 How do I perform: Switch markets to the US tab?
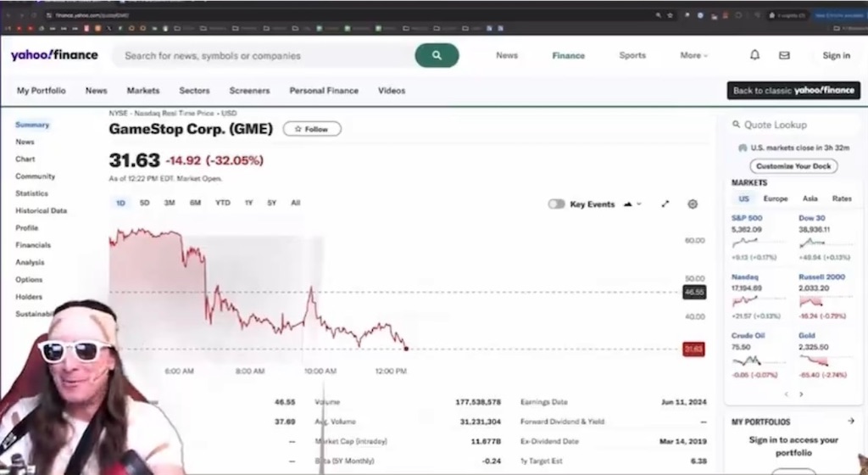pyautogui.click(x=744, y=198)
